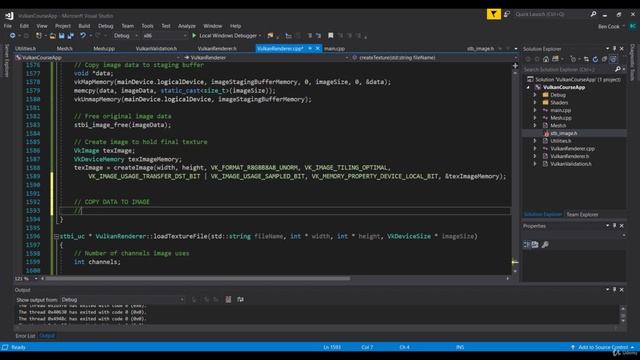Click Solution Explorer Home icon

point(546,59)
